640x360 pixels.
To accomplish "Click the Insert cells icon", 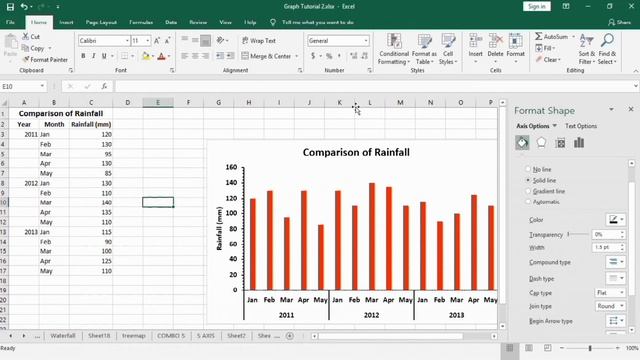I will coord(476,41).
